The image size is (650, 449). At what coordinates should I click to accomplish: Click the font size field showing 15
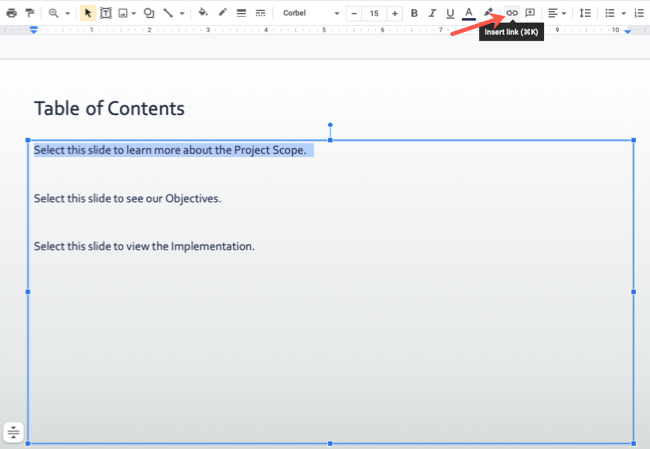[374, 13]
